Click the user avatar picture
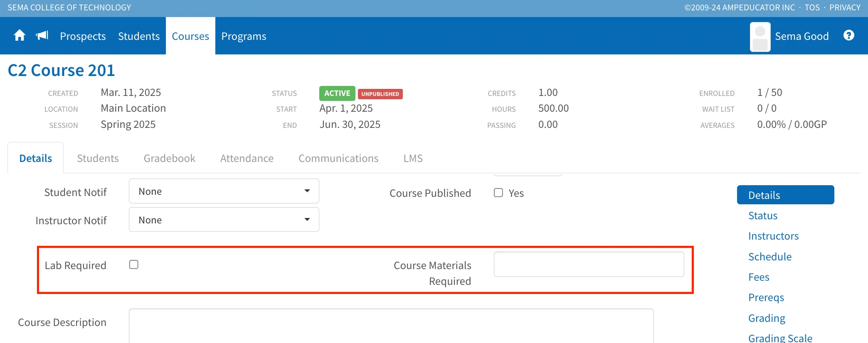Screen dimensions: 868x343 pyautogui.click(x=760, y=37)
